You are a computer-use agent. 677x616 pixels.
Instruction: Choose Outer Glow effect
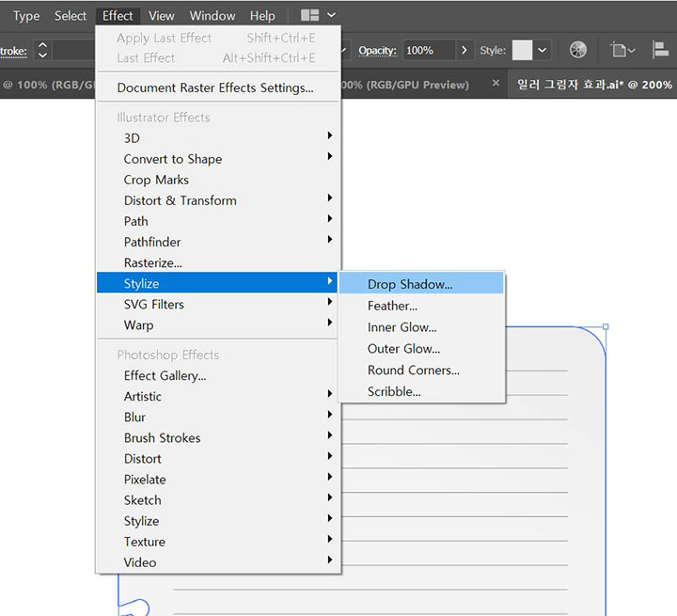click(421, 349)
